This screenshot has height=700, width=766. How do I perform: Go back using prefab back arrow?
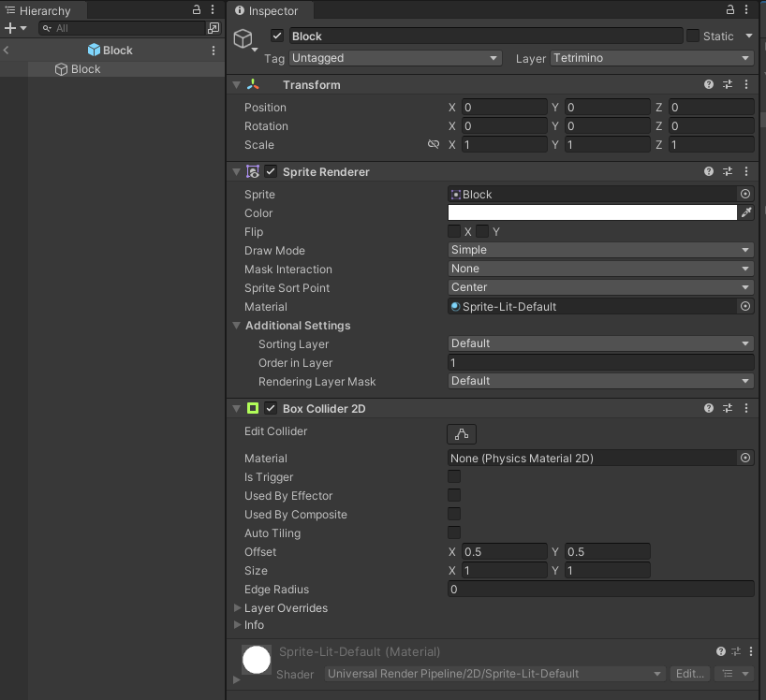[6, 50]
